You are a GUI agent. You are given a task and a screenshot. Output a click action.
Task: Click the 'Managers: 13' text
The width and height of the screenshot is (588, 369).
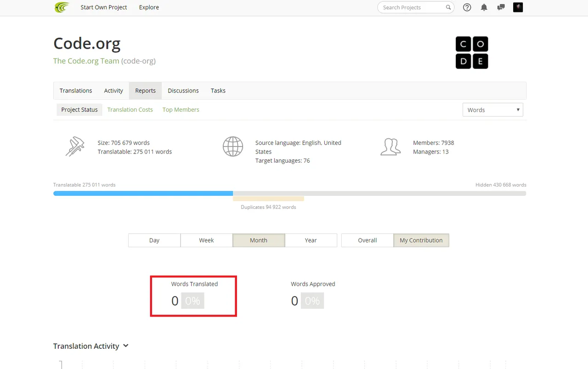click(431, 152)
